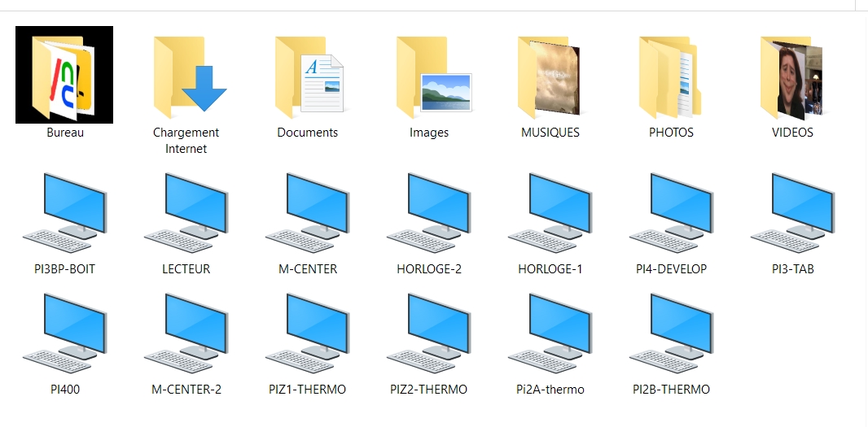Select the PI400 computer icon

[x=65, y=333]
